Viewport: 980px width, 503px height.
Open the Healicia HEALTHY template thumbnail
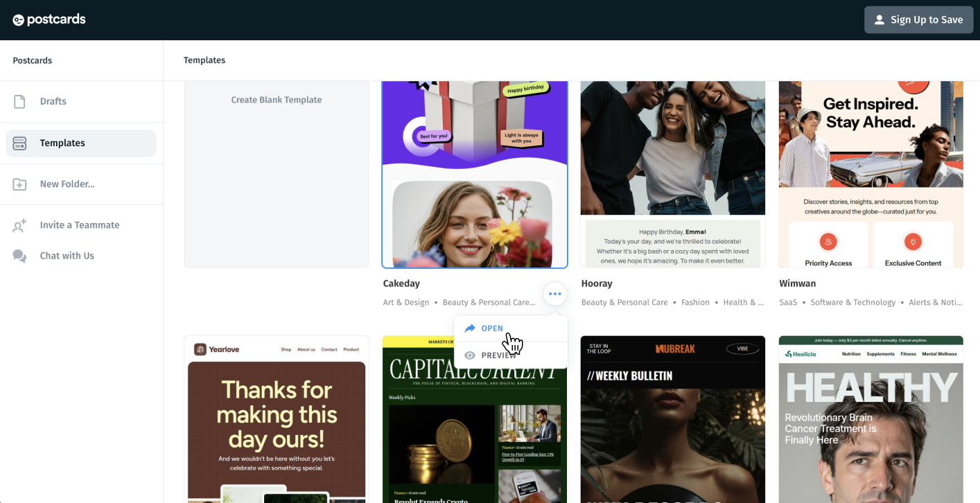pos(871,419)
